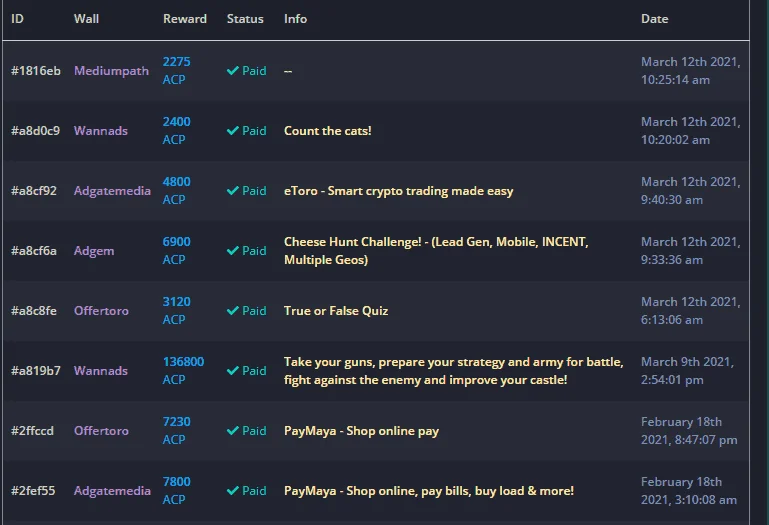This screenshot has width=769, height=525.
Task: Select transaction ID #1816eb
Action: coord(36,71)
